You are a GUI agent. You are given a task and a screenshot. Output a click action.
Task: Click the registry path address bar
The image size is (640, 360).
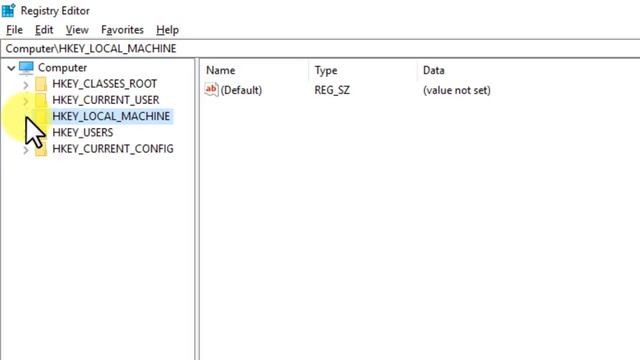pyautogui.click(x=320, y=49)
